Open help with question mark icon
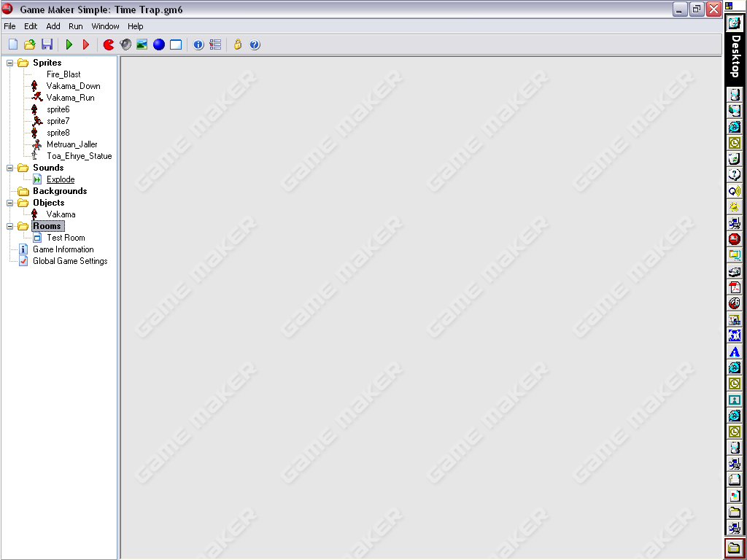Image resolution: width=747 pixels, height=560 pixels. pos(255,44)
